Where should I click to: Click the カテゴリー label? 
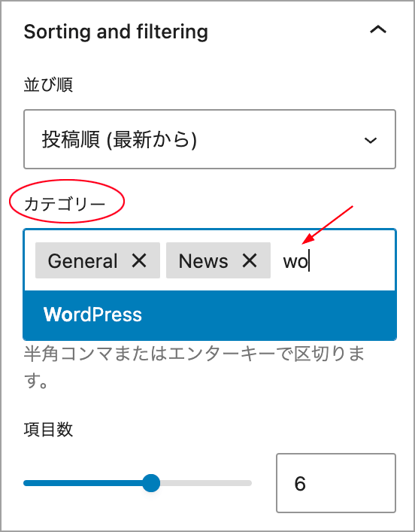65,204
